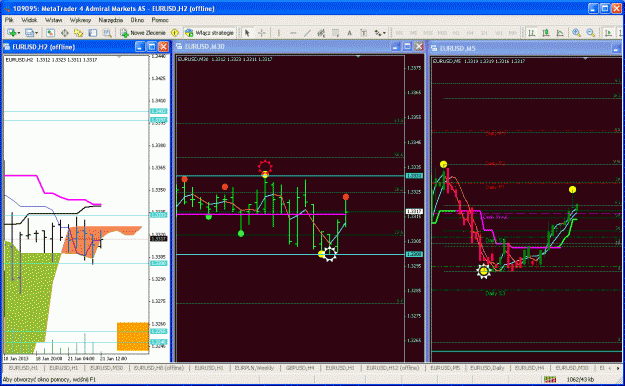Open Data Window crosshair-circle icon
The width and height of the screenshot is (625, 386).
pyautogui.click(x=64, y=33)
